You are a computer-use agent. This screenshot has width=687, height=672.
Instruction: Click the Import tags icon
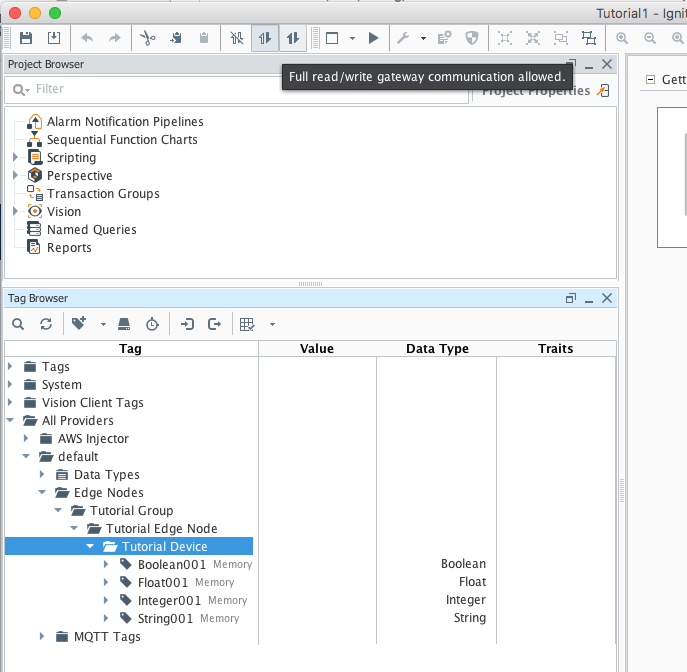click(187, 324)
